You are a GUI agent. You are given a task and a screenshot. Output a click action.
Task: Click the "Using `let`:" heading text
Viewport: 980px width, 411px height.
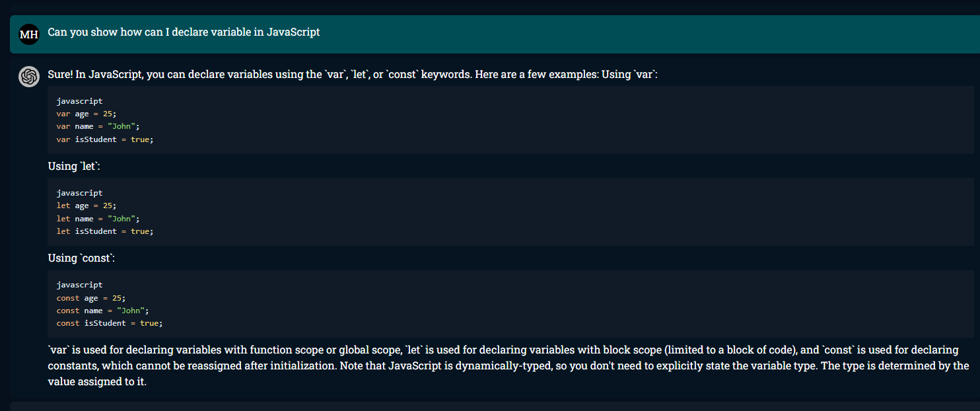(74, 167)
